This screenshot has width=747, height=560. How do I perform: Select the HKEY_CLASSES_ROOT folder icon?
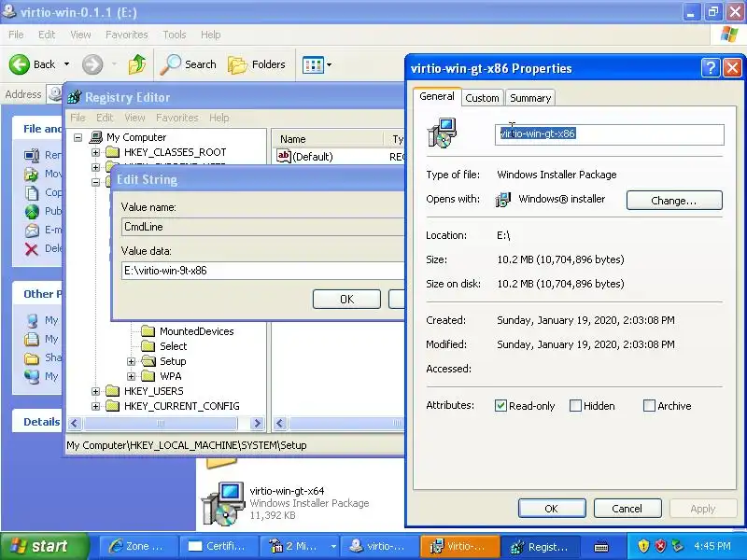(x=112, y=152)
